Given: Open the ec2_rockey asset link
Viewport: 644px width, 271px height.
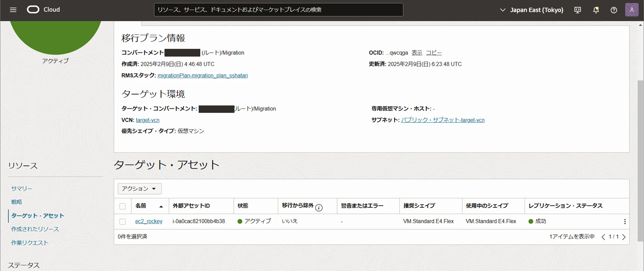Looking at the screenshot, I should pos(149,221).
